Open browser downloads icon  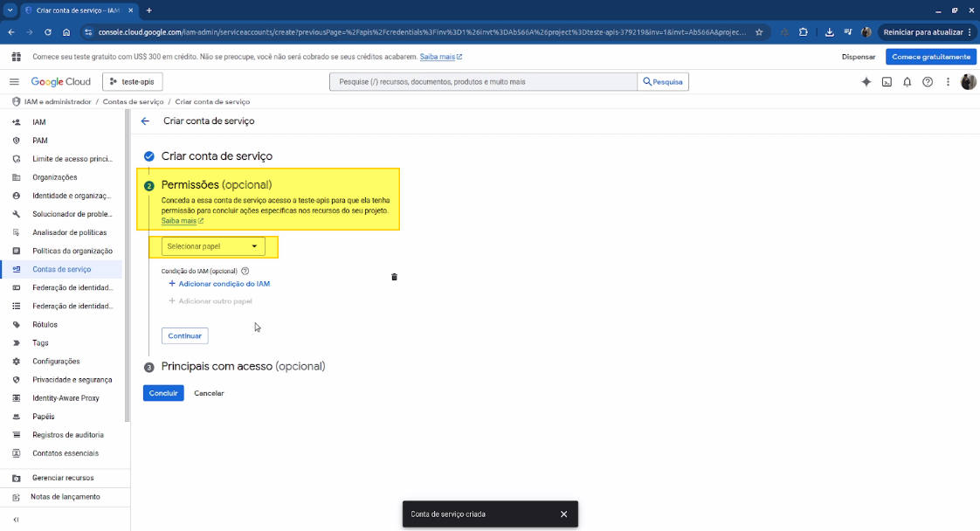pos(830,32)
